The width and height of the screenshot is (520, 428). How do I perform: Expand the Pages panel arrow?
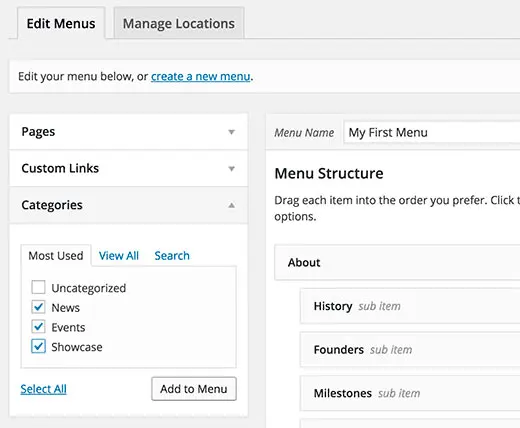[x=231, y=132]
